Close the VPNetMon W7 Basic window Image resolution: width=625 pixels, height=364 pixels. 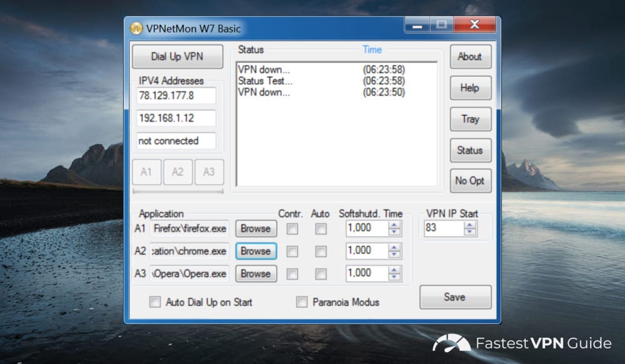point(475,25)
